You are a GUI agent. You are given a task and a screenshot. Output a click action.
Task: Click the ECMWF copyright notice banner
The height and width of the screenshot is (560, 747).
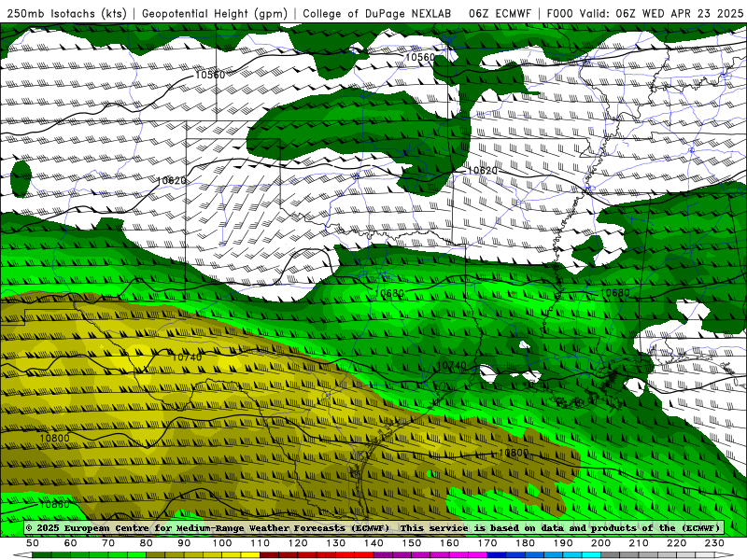coord(373,527)
